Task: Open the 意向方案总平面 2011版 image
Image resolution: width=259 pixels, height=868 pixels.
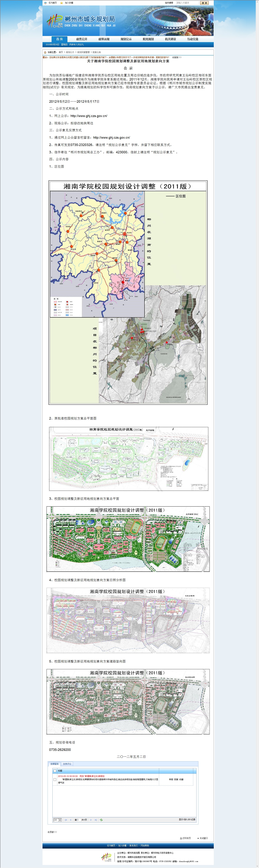Action: coord(128,539)
